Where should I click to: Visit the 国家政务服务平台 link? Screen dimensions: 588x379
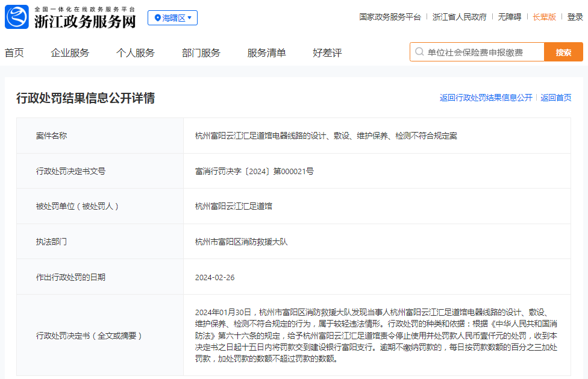pyautogui.click(x=390, y=17)
